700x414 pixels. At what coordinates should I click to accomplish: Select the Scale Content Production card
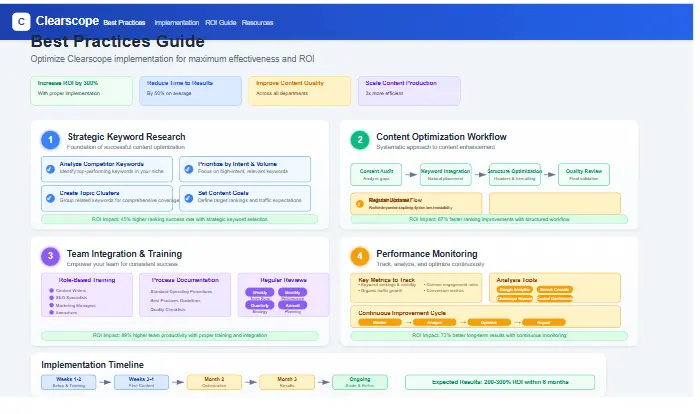(x=409, y=91)
